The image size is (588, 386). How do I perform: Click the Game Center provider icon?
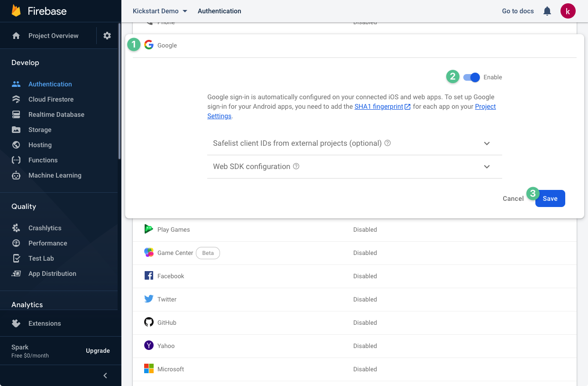click(149, 253)
